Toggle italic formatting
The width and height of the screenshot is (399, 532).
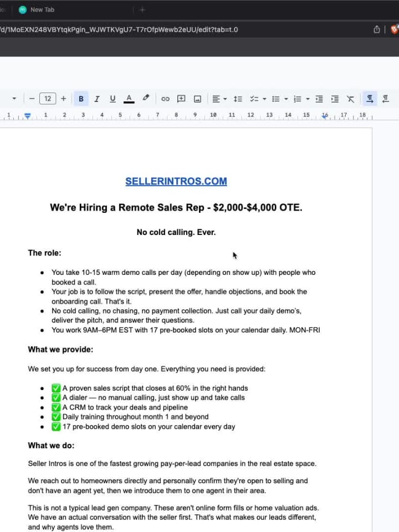point(96,99)
